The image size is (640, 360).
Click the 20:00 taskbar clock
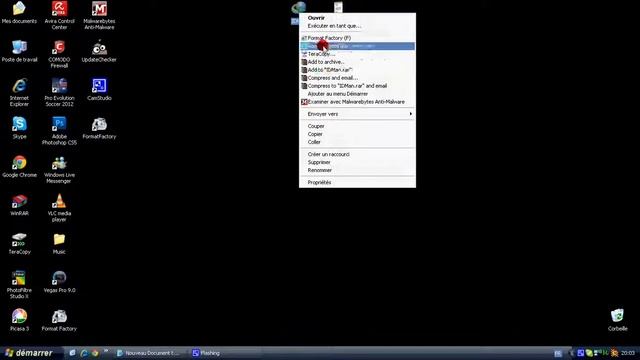tap(628, 353)
